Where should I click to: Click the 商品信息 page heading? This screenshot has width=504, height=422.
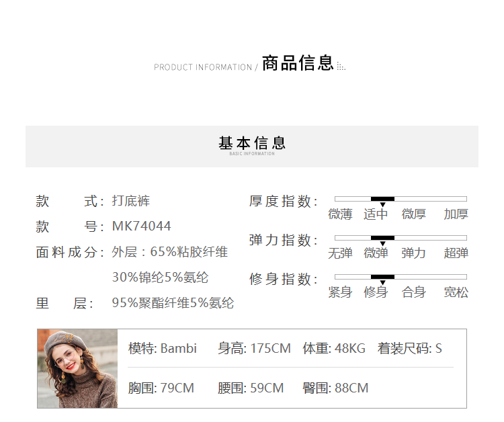(298, 64)
